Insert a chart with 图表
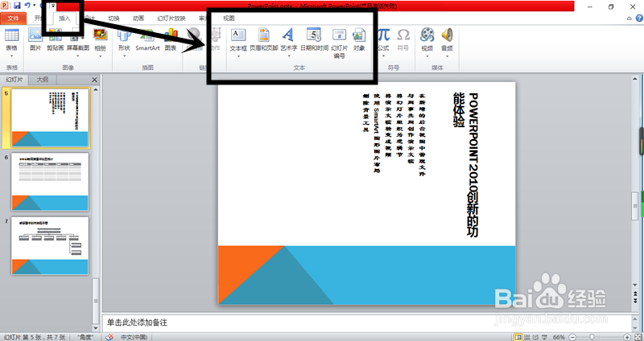This screenshot has height=341, width=644. click(171, 39)
